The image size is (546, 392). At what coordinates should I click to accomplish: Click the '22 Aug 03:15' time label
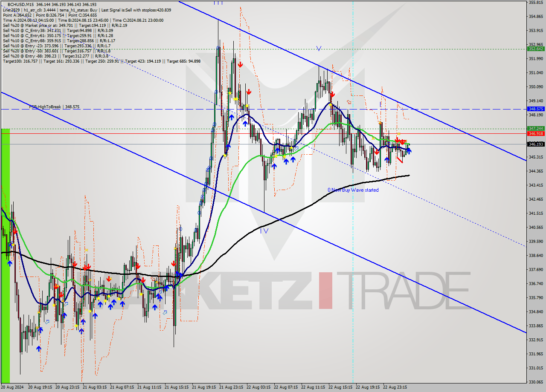[258, 387]
